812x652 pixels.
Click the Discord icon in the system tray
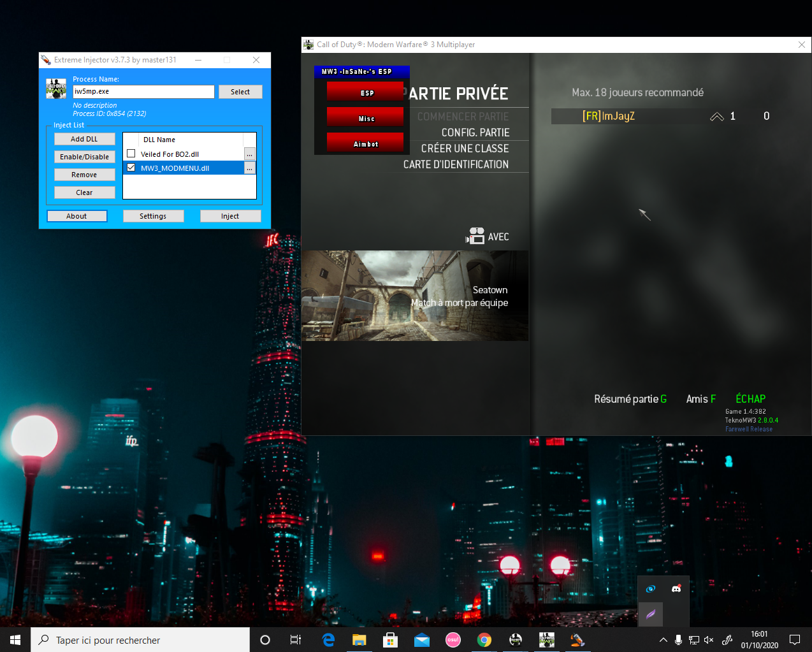coord(676,589)
